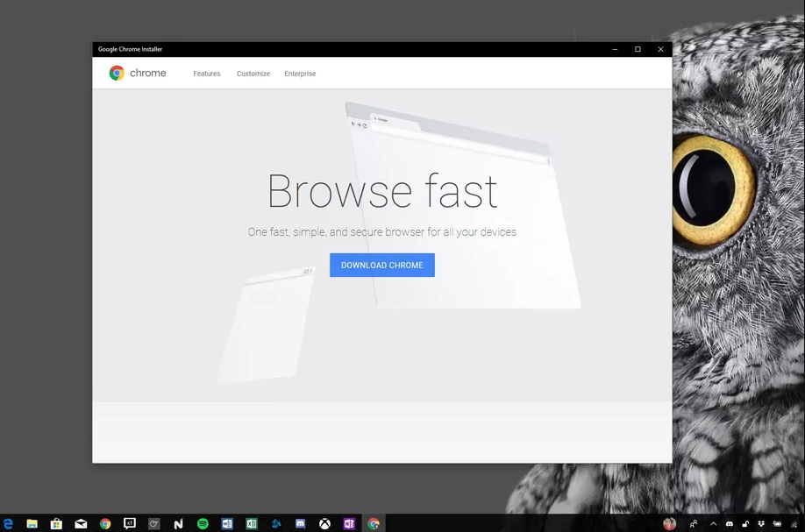
Task: Select the active Chrome Installer taskbar icon
Action: [374, 523]
